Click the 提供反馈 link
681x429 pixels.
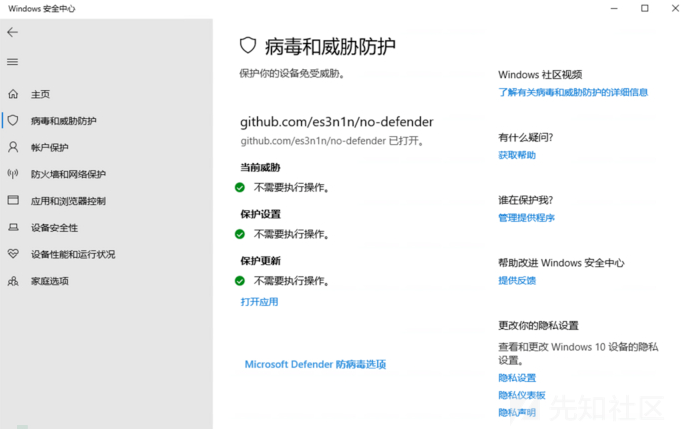point(517,280)
